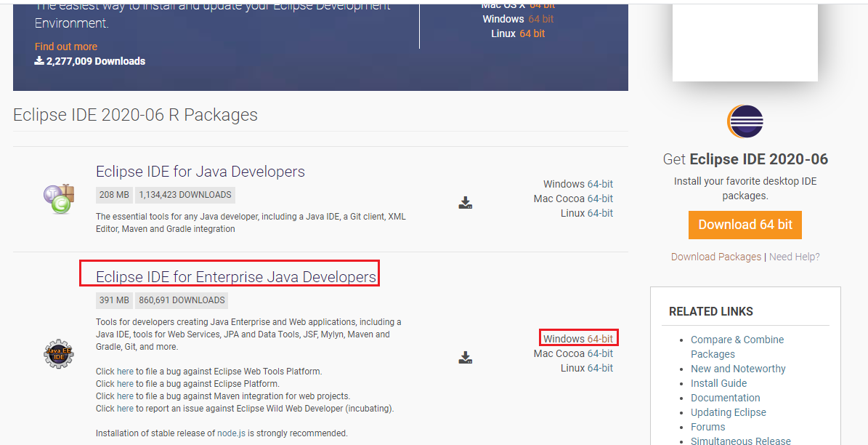868x445 pixels.
Task: Click 'here' to file Eclipse Web Tools Platform bug
Action: (x=125, y=372)
